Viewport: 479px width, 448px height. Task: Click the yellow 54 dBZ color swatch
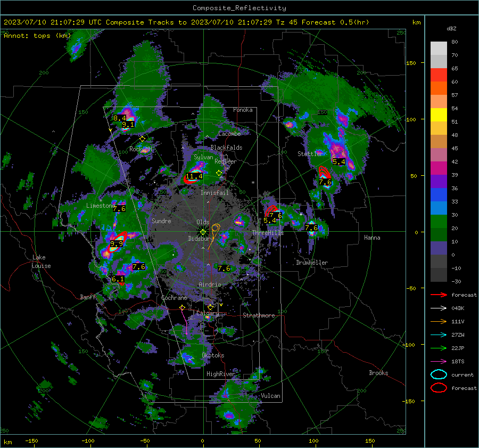439,115
